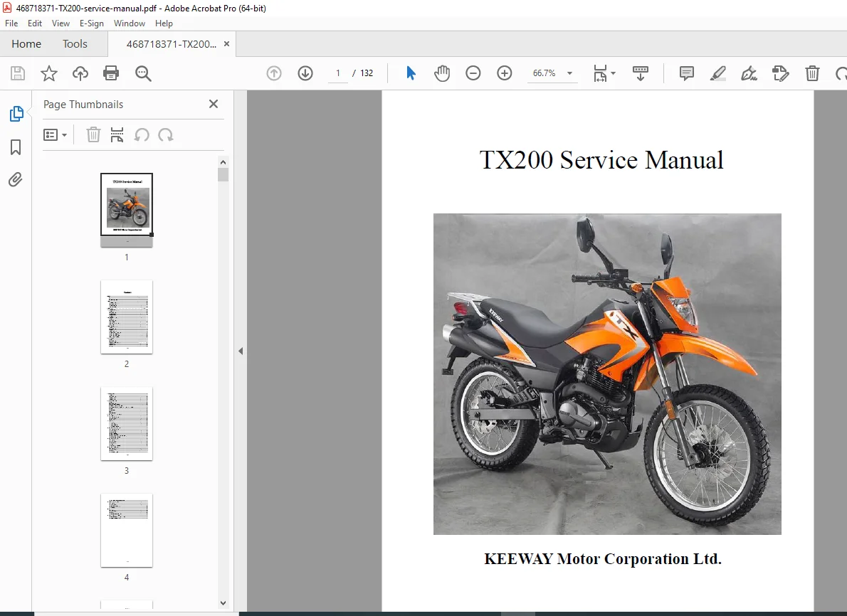
Task: Click "KEEWAY Motor Corporation Ltd." text
Action: (603, 558)
